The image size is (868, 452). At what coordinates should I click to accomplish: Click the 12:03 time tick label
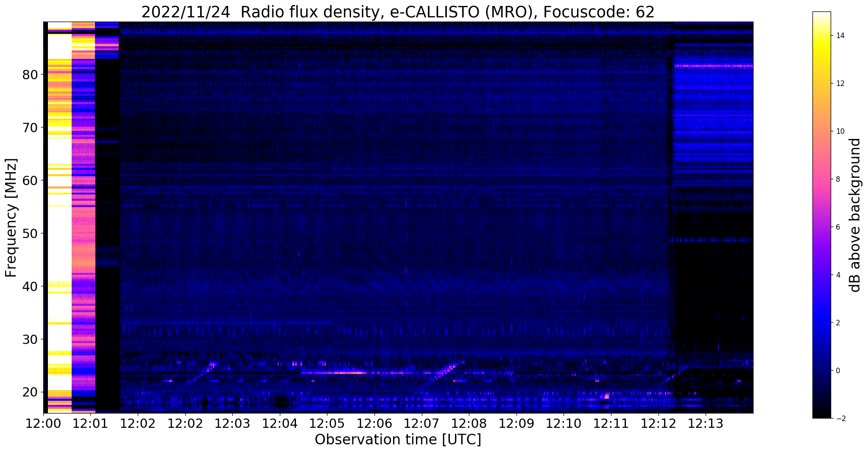click(x=232, y=424)
